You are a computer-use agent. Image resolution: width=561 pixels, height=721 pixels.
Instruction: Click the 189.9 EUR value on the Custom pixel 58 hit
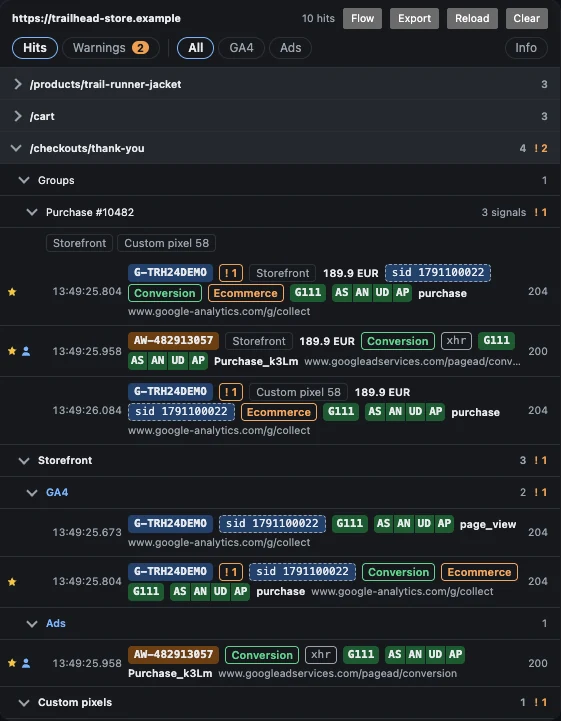coord(382,392)
